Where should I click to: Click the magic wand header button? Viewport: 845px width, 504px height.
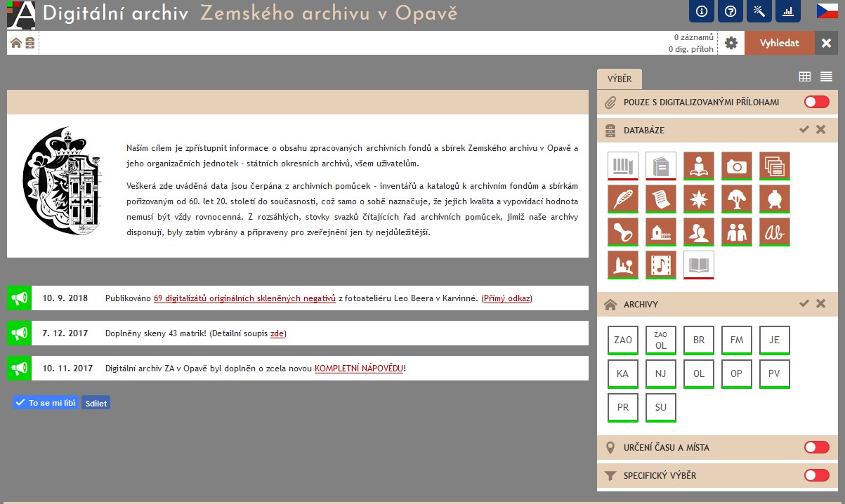tap(759, 11)
